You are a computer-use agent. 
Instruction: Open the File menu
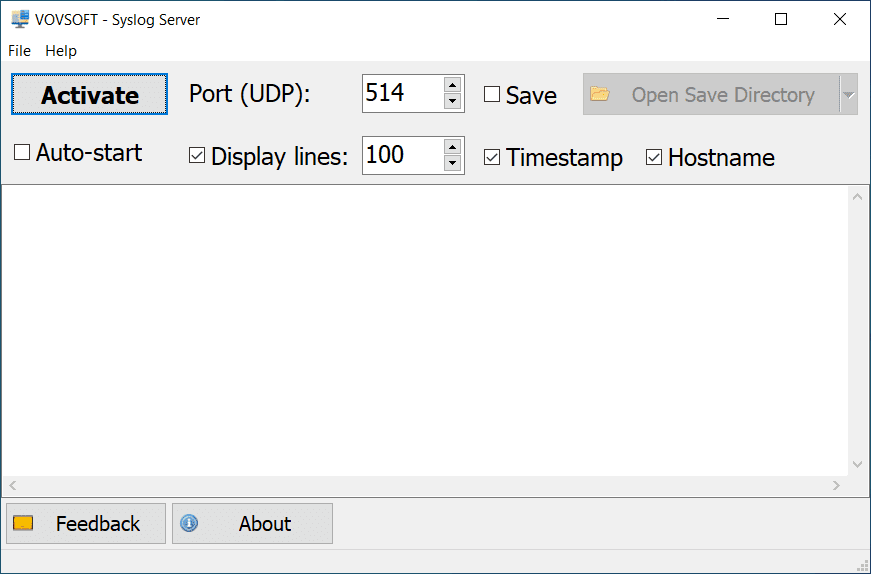tap(19, 51)
